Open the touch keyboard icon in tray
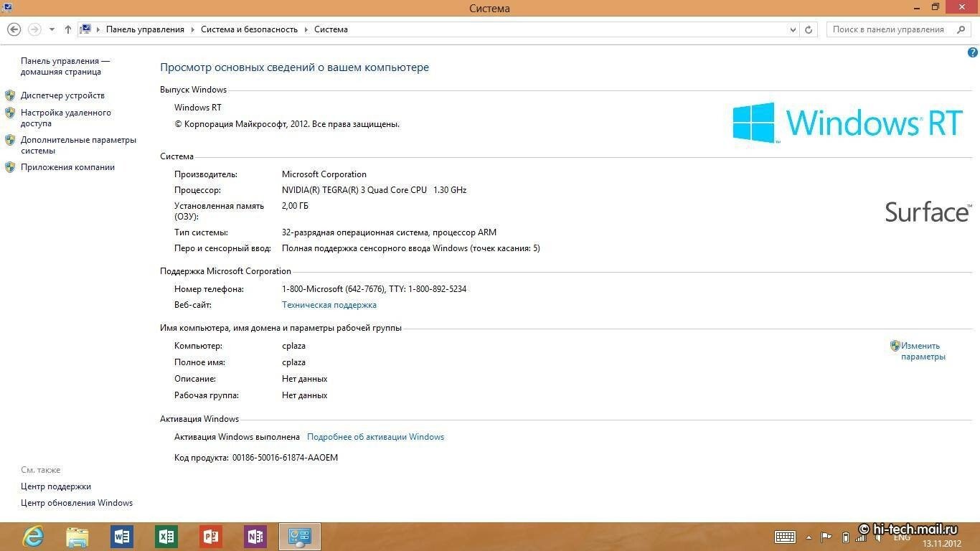Screen dimensions: 980x551 pos(785,537)
